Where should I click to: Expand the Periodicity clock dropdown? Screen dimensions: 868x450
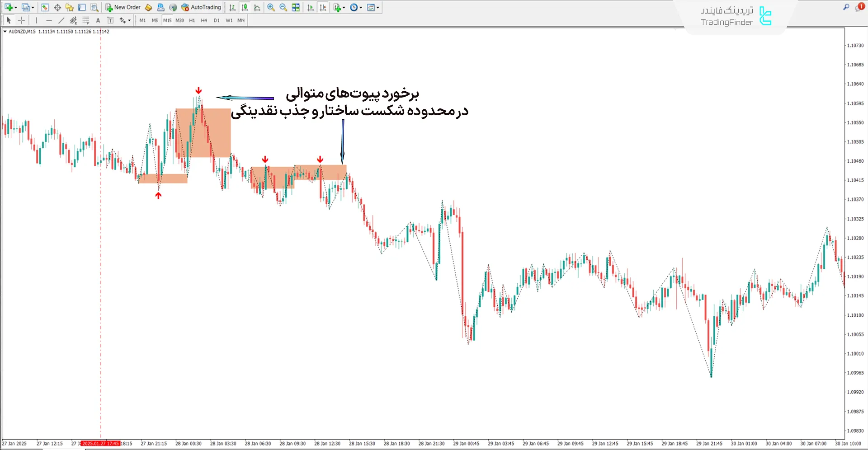click(361, 7)
